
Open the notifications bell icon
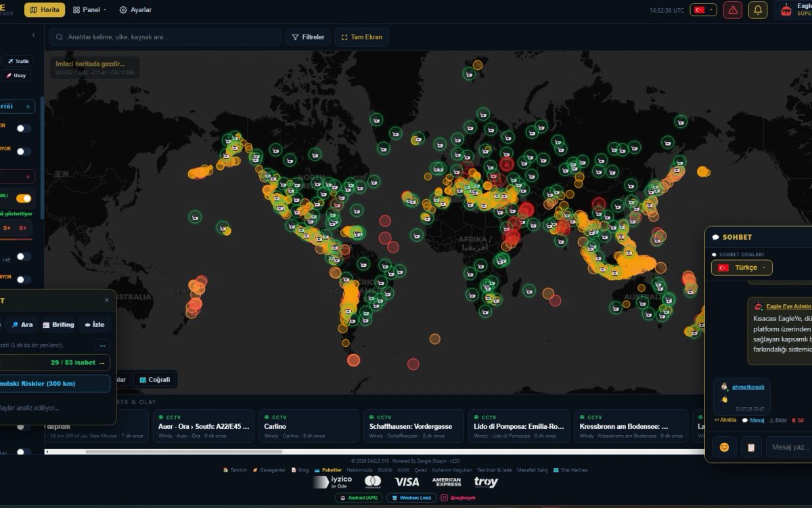(758, 10)
